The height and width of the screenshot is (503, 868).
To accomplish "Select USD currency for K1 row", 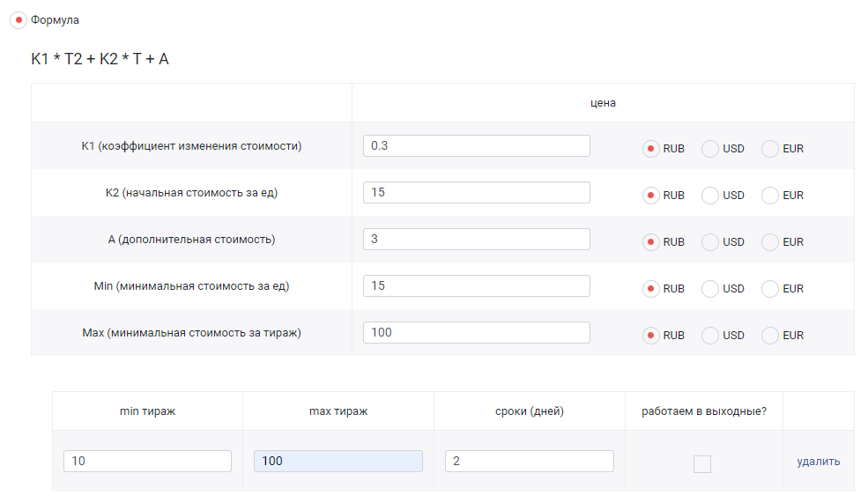I will pyautogui.click(x=710, y=149).
